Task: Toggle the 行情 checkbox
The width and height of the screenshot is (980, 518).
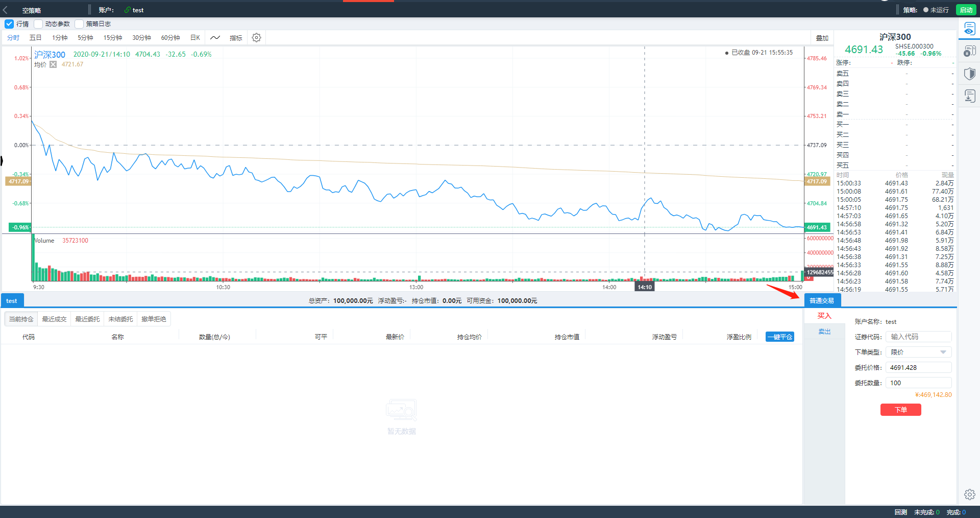Action: pos(9,23)
